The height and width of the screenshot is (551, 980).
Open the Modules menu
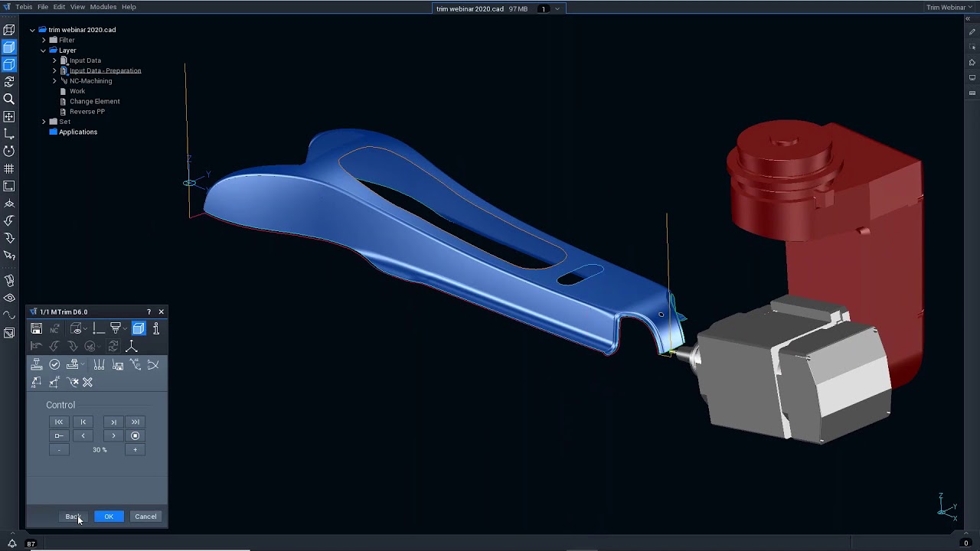point(103,7)
